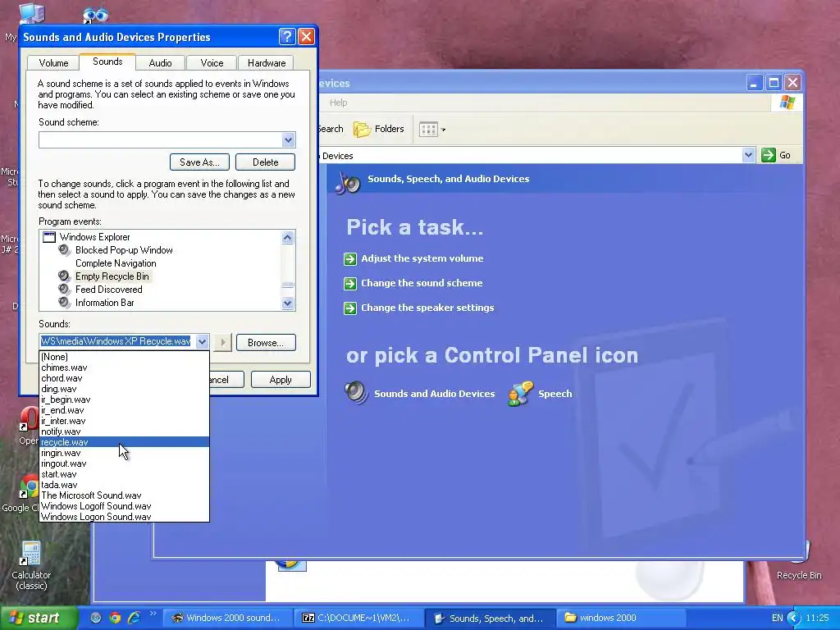Screen dimensions: 840x630
Task: Choose ringin.wav from the list
Action: point(125,453)
